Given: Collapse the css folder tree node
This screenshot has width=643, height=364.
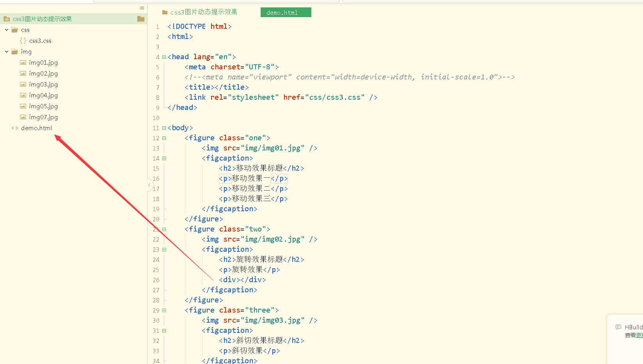Looking at the screenshot, I should pos(7,30).
